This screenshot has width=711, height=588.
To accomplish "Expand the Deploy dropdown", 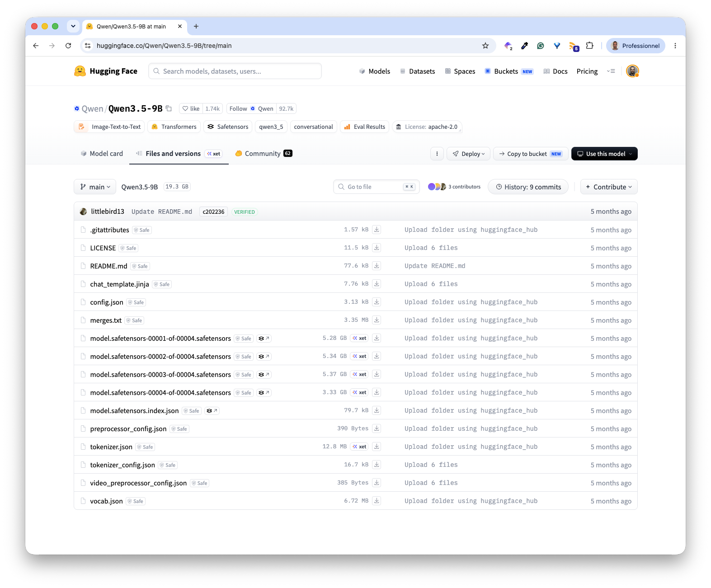I will tap(469, 154).
